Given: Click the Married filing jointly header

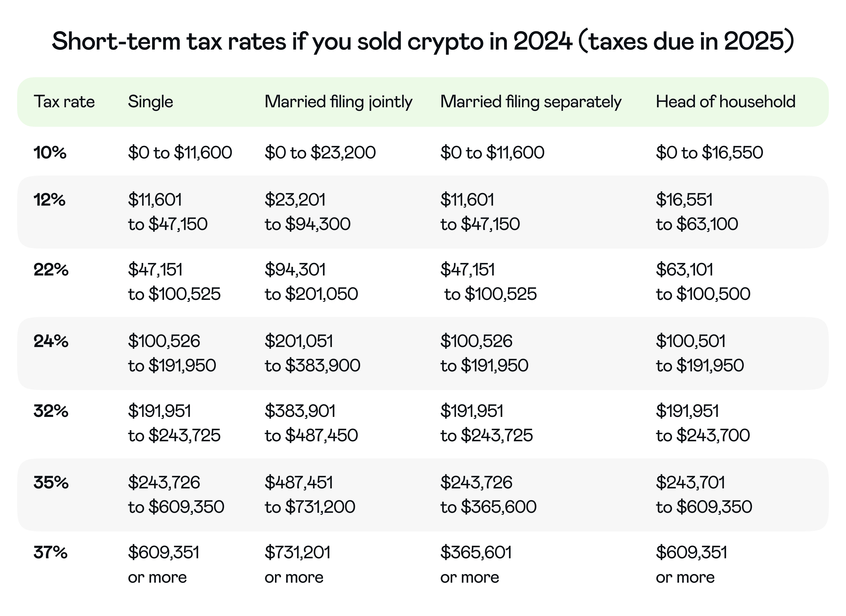Looking at the screenshot, I should tap(338, 102).
